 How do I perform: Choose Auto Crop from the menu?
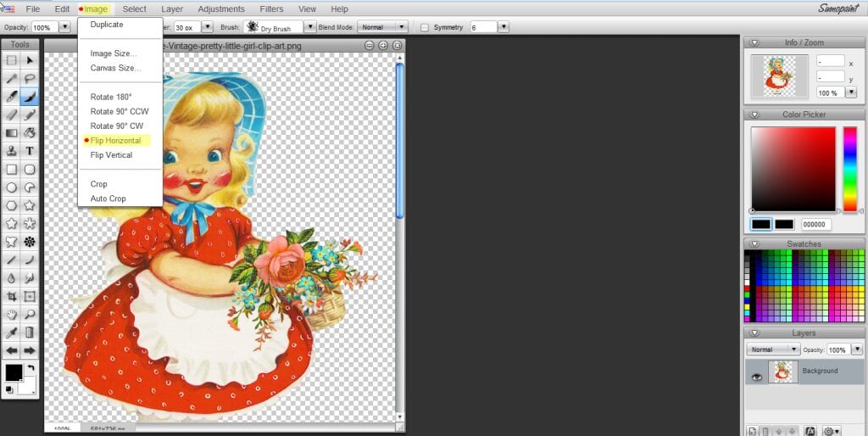tap(108, 198)
